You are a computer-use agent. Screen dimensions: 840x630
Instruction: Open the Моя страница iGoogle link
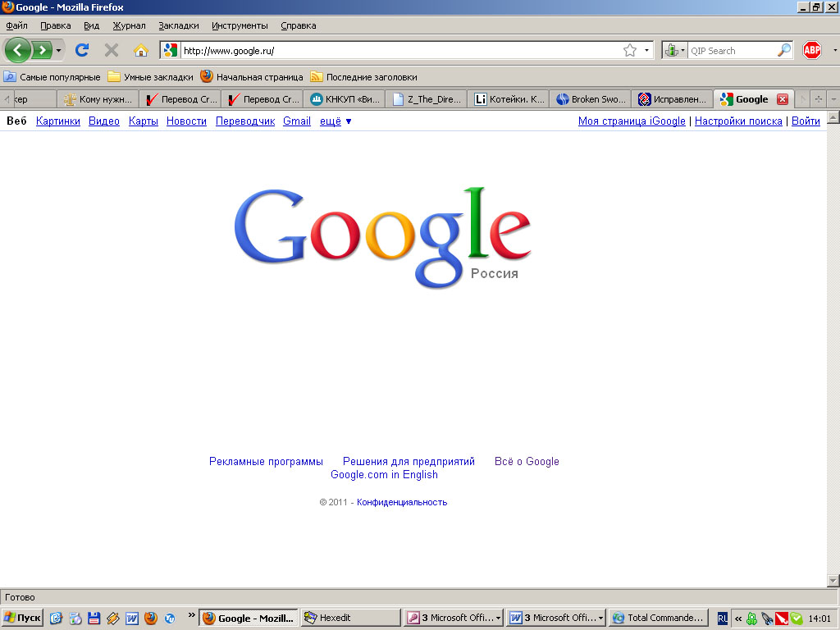[632, 121]
